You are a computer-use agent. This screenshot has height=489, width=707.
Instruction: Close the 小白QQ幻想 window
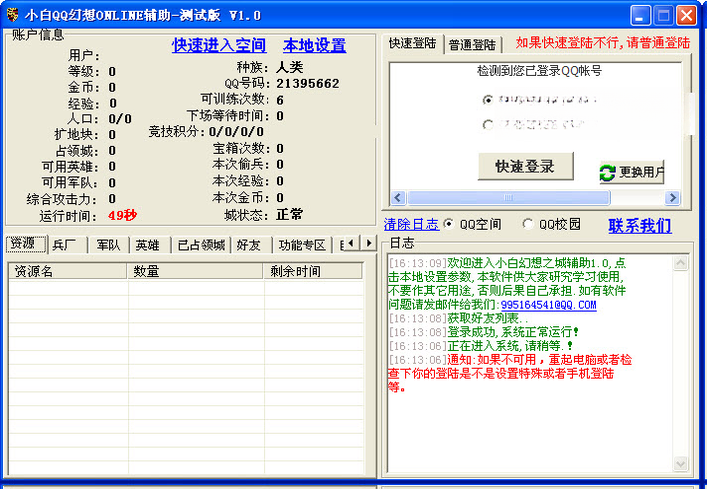(x=687, y=16)
